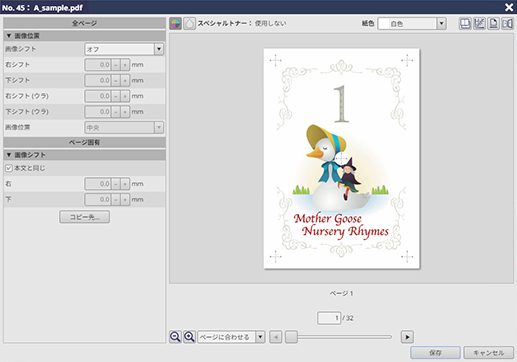The width and height of the screenshot is (517, 362).
Task: Click the open-book view icon
Action: [465, 24]
